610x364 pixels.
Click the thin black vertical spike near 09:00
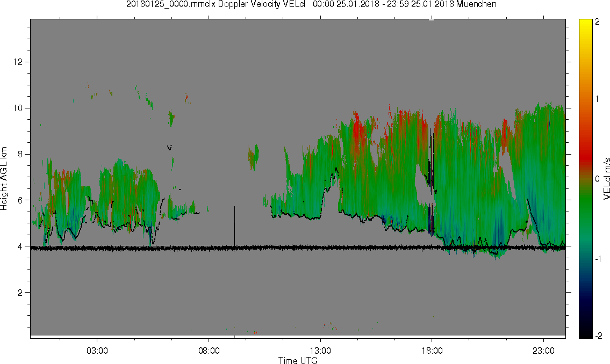[234, 226]
